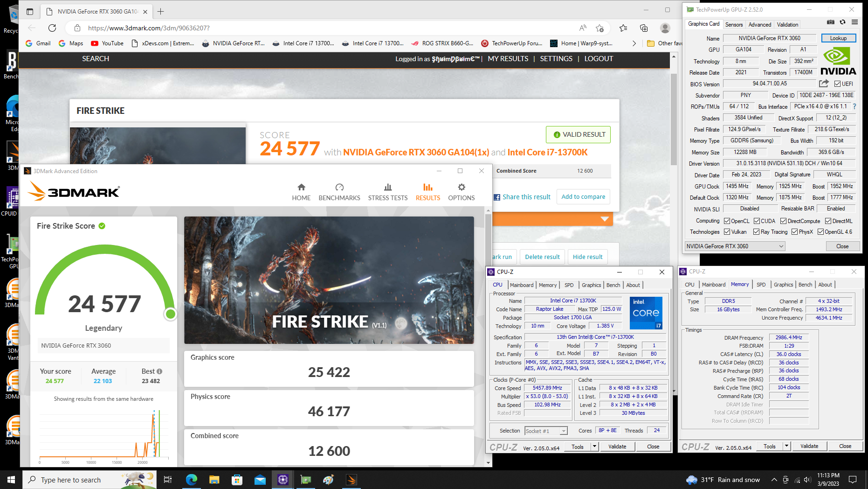Viewport: 868px width, 489px height.
Task: Toggle PhysX checkbox
Action: 794,232
